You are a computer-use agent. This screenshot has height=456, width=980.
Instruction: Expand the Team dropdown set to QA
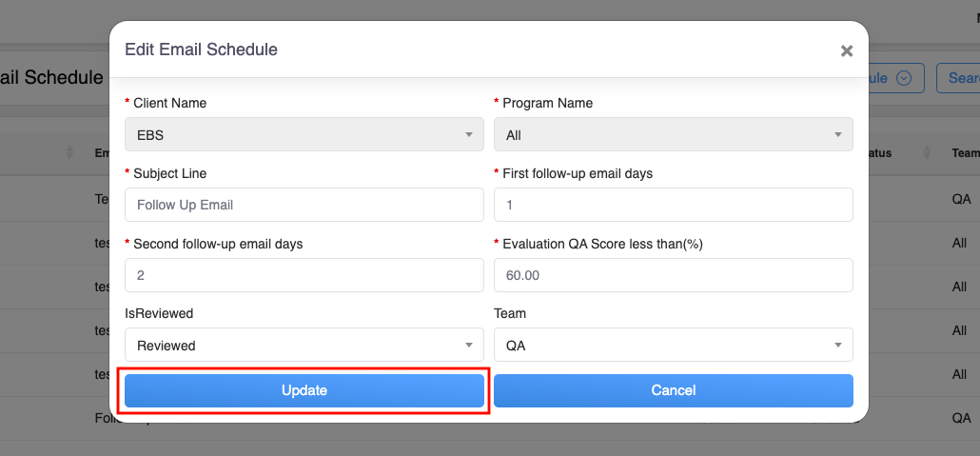pos(673,346)
